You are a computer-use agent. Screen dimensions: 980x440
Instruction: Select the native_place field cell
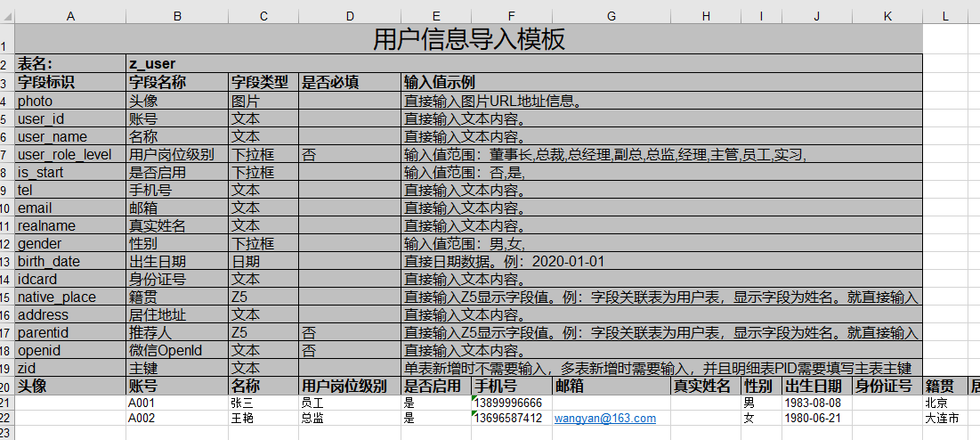pos(70,297)
